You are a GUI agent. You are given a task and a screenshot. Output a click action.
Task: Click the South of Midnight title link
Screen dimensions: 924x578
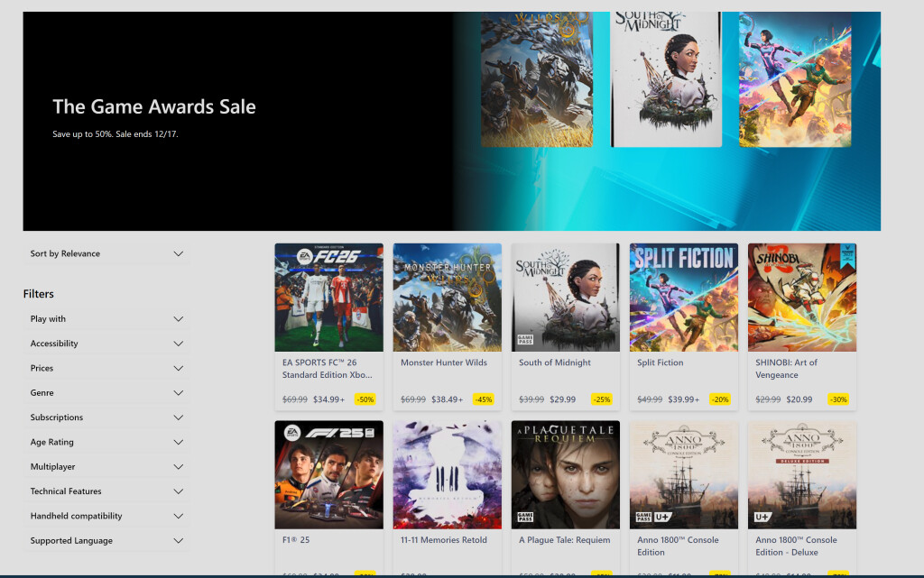(554, 362)
